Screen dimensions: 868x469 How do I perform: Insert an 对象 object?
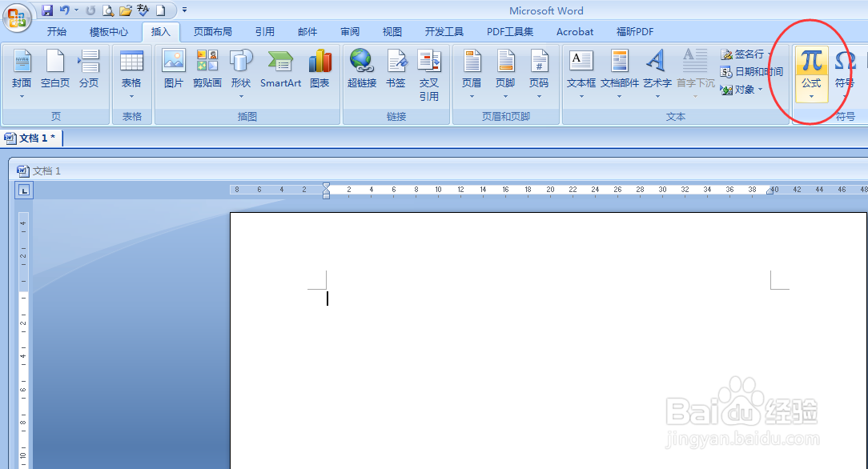pos(738,90)
